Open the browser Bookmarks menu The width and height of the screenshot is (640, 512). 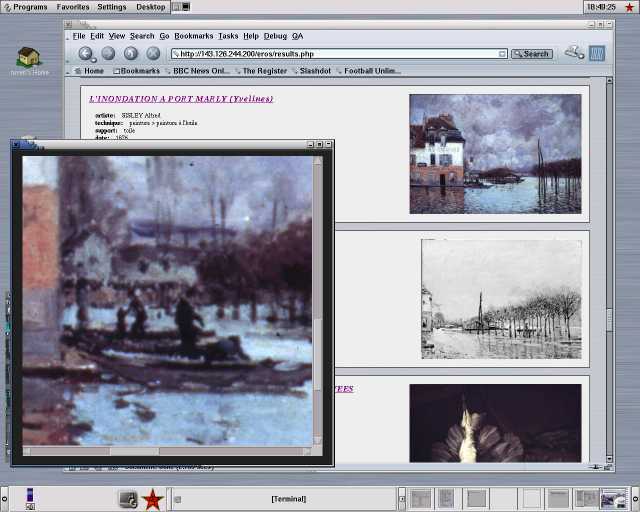tap(193, 36)
